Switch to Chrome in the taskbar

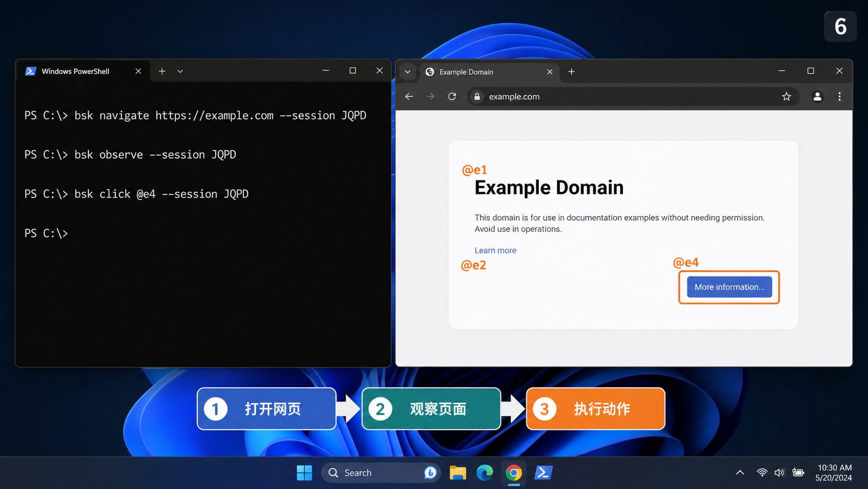point(514,473)
